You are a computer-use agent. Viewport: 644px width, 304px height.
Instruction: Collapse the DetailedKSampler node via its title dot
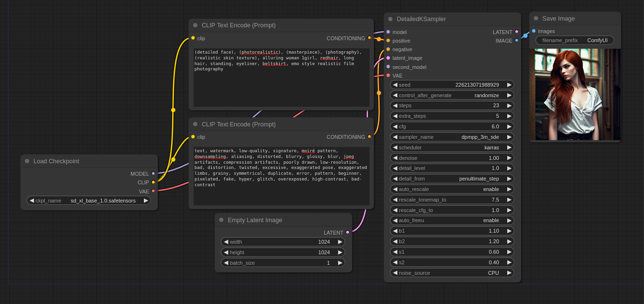click(x=390, y=19)
